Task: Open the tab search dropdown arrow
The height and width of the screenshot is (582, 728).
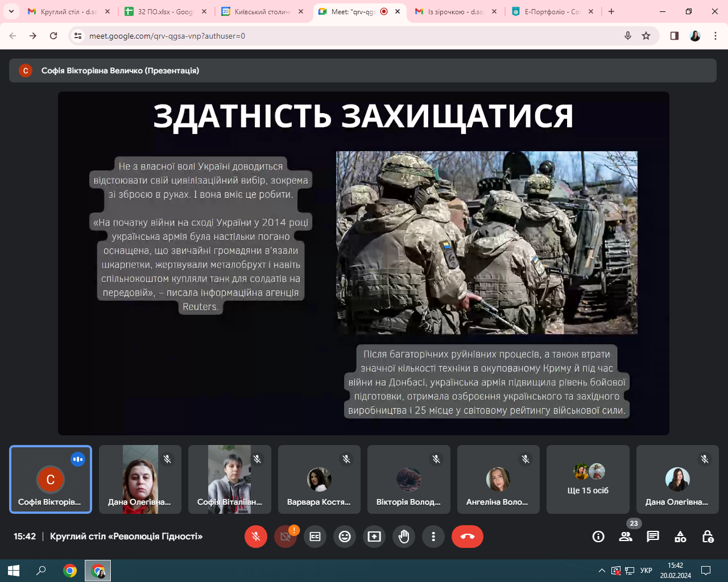Action: 11,11
